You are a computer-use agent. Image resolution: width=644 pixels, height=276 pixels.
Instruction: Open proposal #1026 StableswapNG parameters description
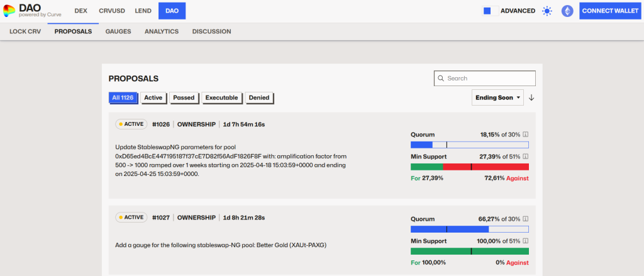pos(231,160)
